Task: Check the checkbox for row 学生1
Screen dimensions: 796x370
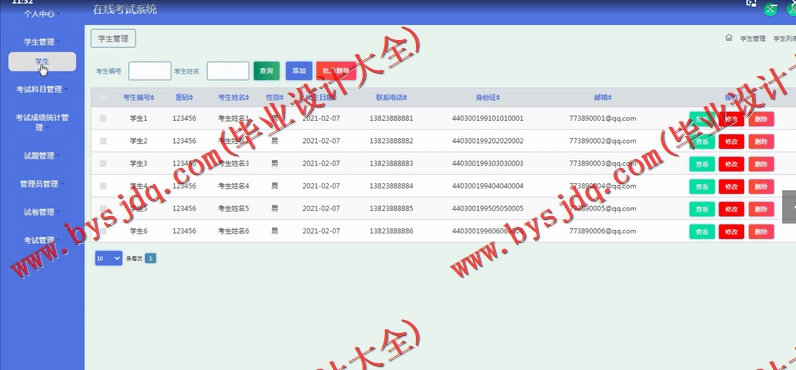Action: coord(103,119)
